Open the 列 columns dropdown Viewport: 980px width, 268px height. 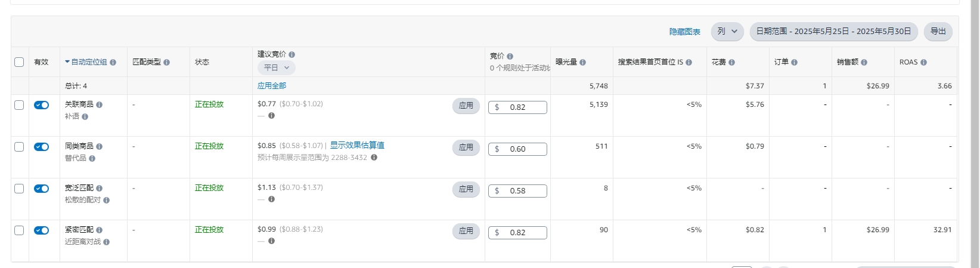pyautogui.click(x=727, y=32)
